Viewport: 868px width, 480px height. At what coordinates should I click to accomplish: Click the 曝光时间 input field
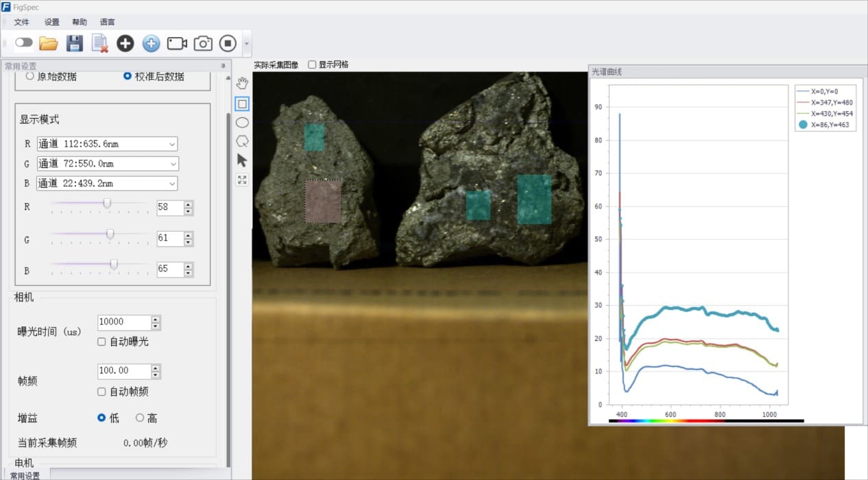tap(124, 322)
